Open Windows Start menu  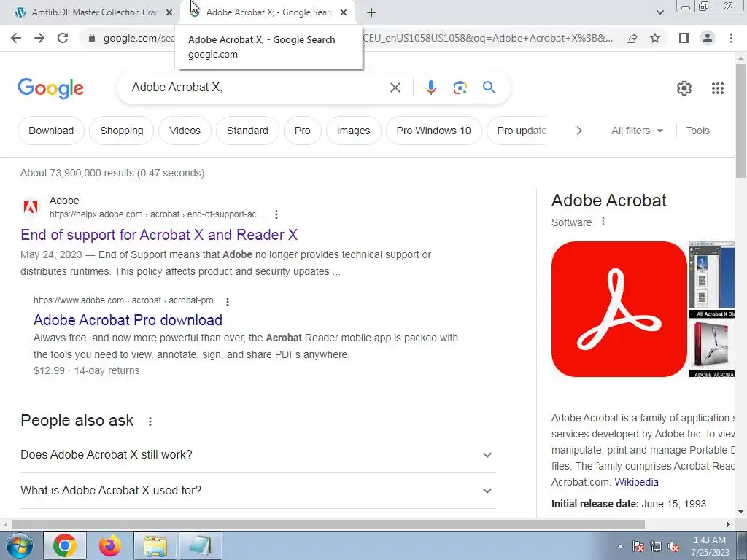tap(20, 545)
